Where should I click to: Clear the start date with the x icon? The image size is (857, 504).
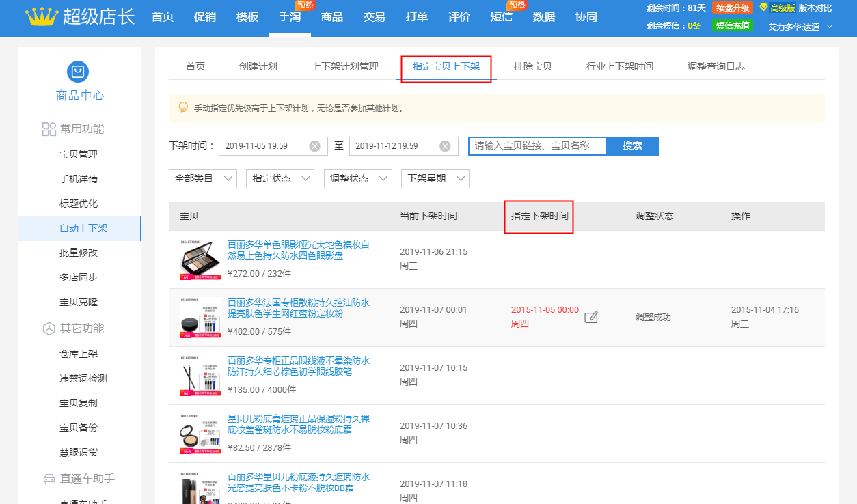314,146
